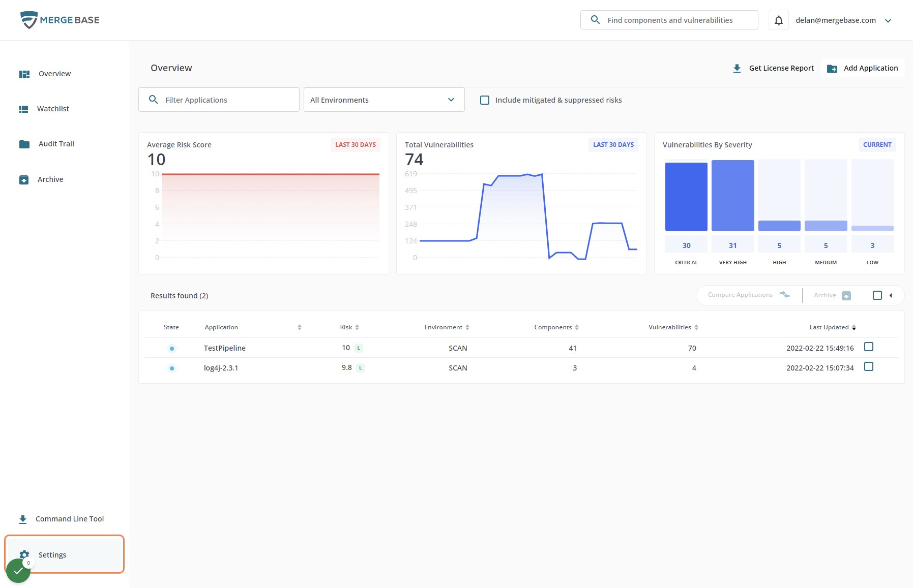Image resolution: width=913 pixels, height=588 pixels.
Task: Click the components value 41
Action: coord(573,348)
